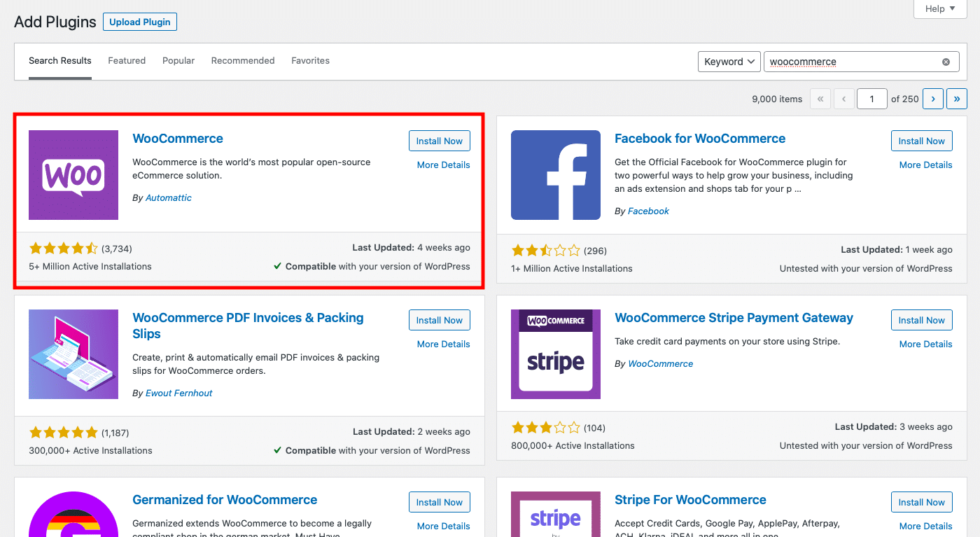Clear the woocommerce search field

click(x=946, y=62)
